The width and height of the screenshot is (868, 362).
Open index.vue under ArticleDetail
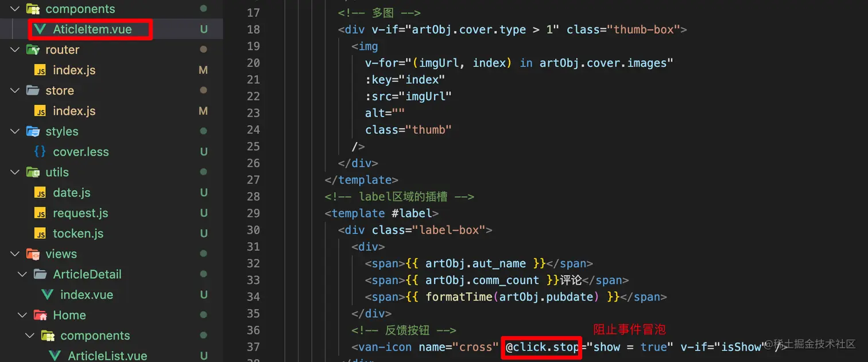(87, 294)
